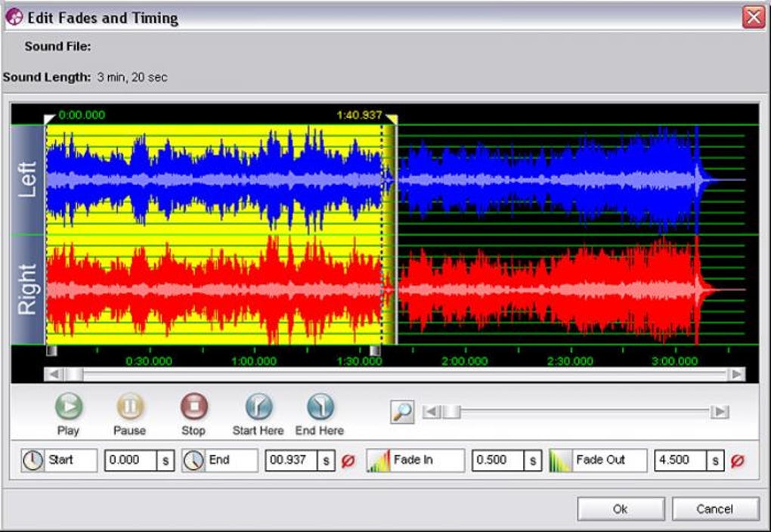The height and width of the screenshot is (532, 771).
Task: Click the '3 min, 20 sec' sound length text
Action: coord(132,77)
